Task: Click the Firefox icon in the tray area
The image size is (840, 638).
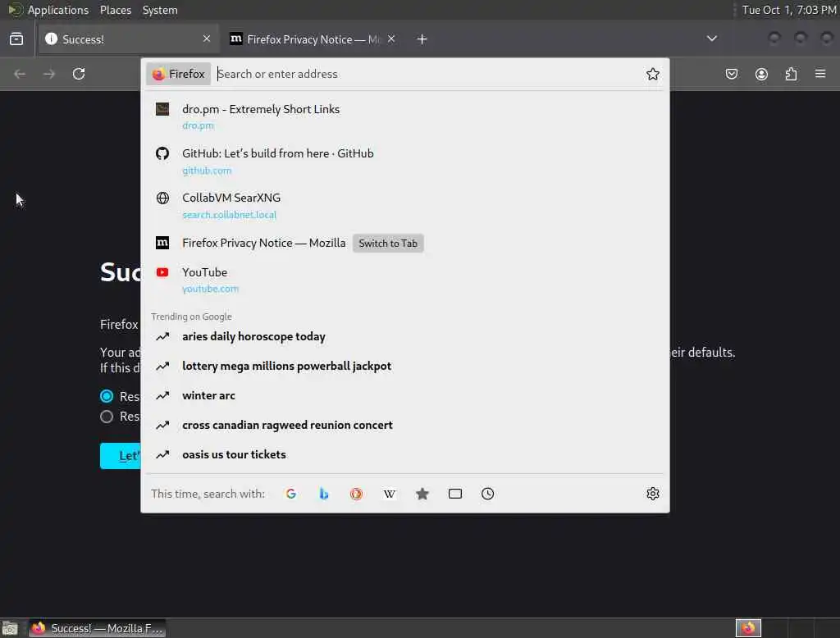Action: 748,628
